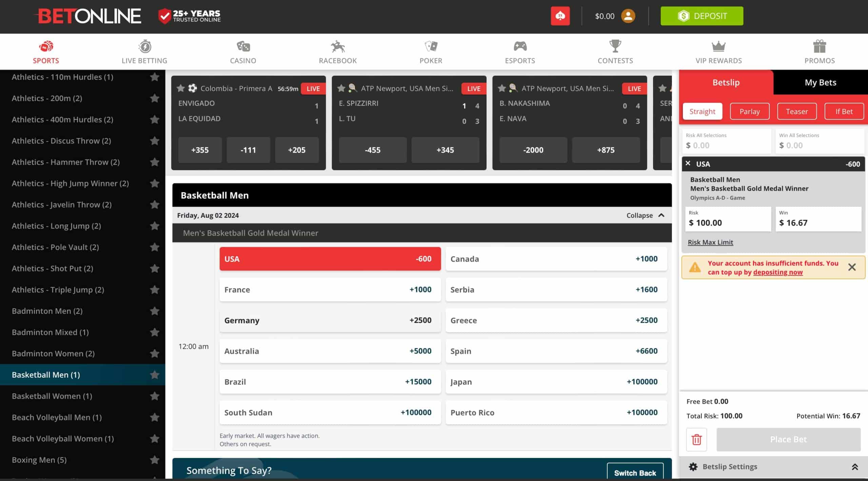Choose the Teaser bet type
868x481 pixels.
pos(797,111)
